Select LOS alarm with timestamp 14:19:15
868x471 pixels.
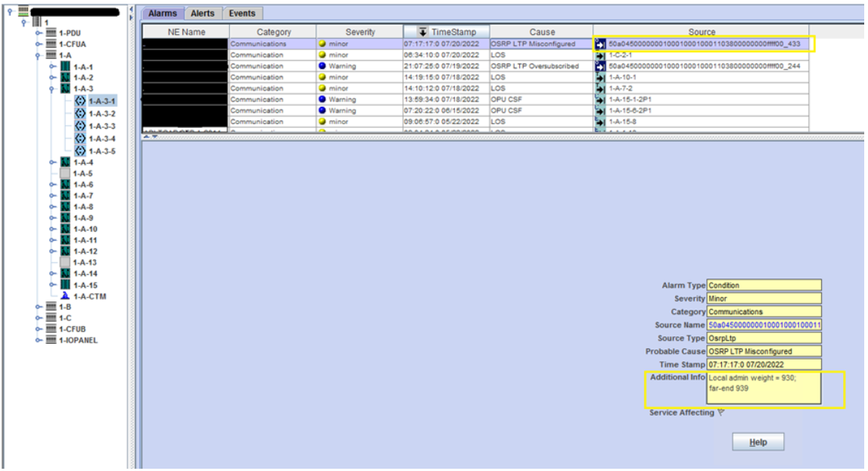click(x=475, y=77)
